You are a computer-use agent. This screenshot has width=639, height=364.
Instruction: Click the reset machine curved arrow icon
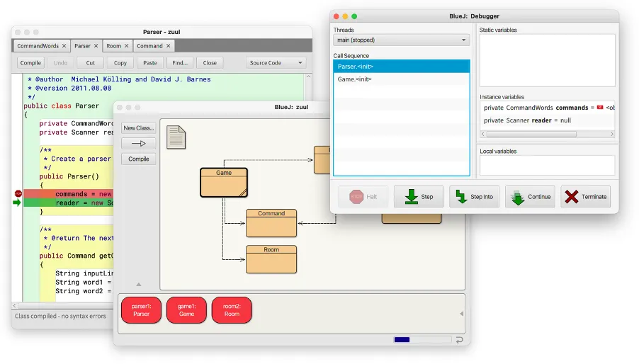tap(459, 340)
